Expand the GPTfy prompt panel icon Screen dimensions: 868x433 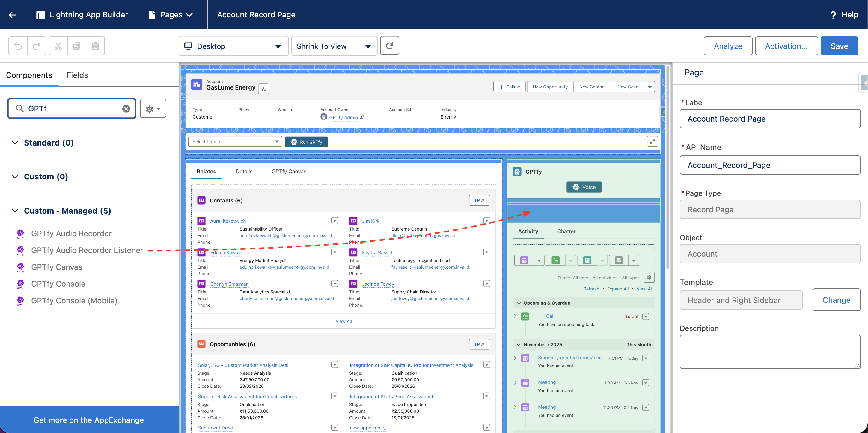click(652, 141)
